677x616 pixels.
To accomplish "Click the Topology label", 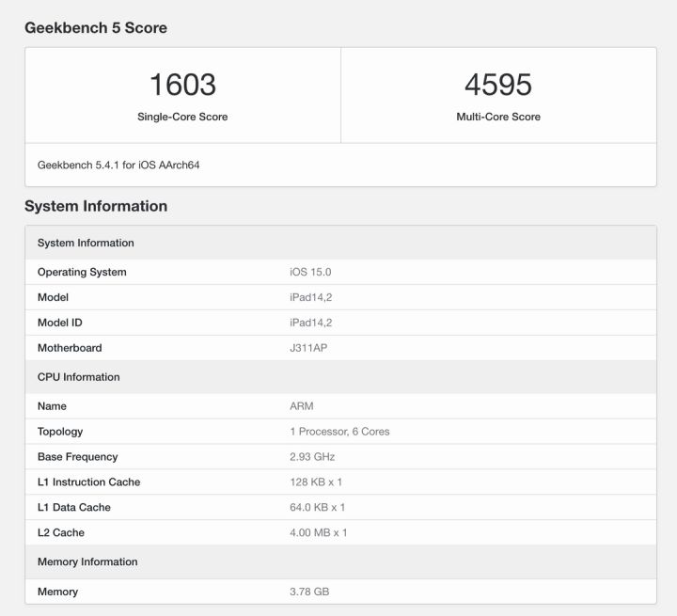I will click(x=60, y=432).
